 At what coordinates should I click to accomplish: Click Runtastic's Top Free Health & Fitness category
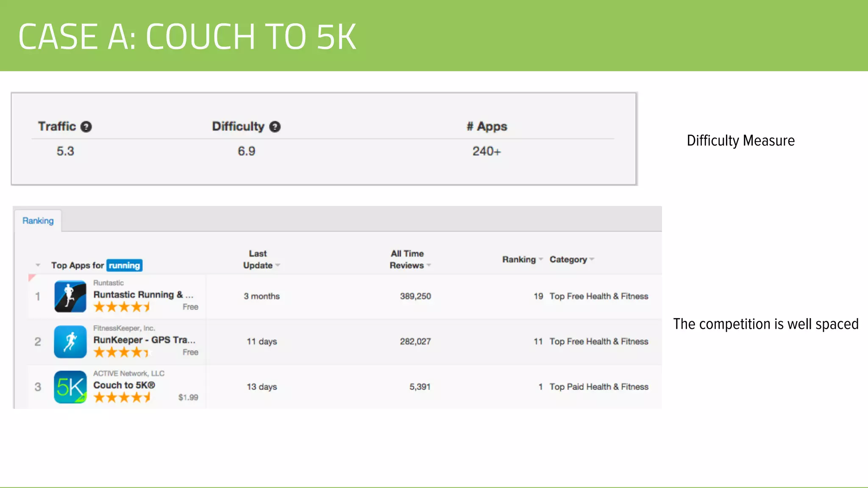tap(599, 296)
